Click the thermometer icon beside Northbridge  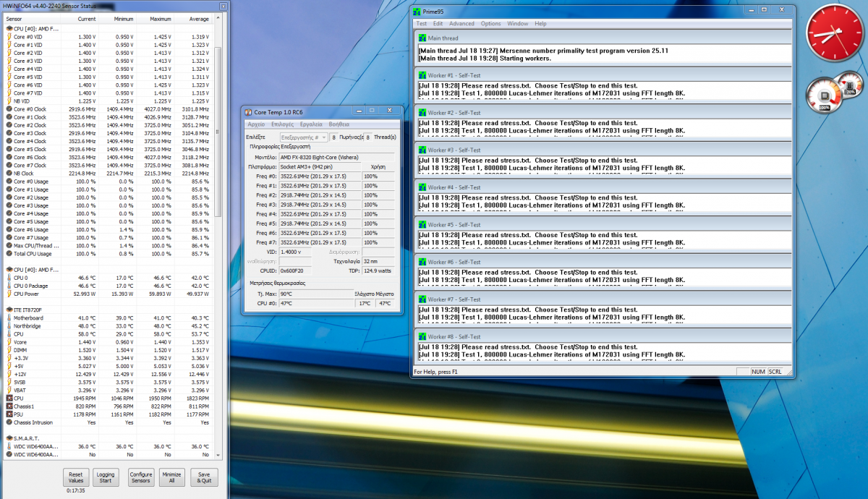coord(9,325)
